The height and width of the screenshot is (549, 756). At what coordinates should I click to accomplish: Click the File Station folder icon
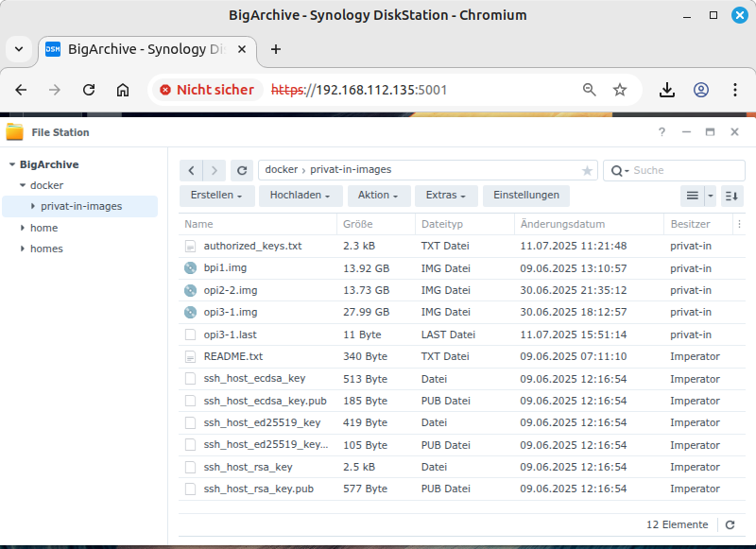pos(15,132)
